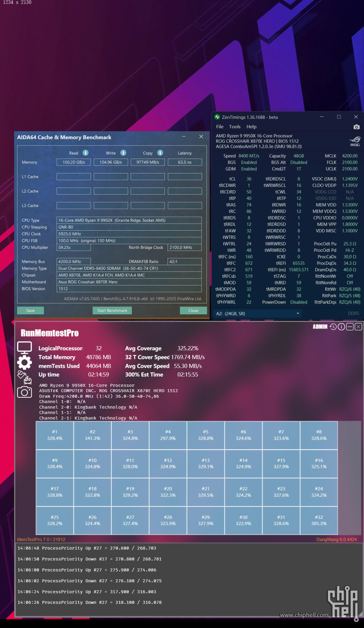Click RunMemtestPro screenshot camera icon
The width and height of the screenshot is (364, 628).
25,392
